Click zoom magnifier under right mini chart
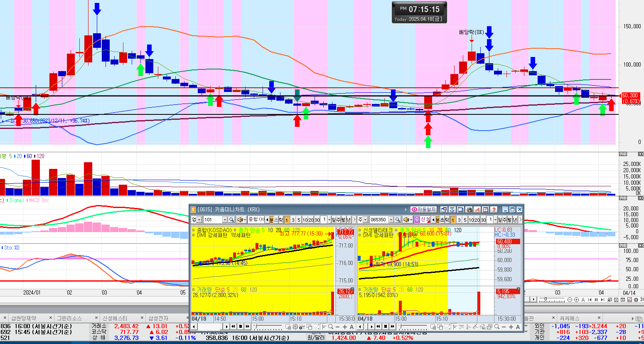 [x=497, y=327]
